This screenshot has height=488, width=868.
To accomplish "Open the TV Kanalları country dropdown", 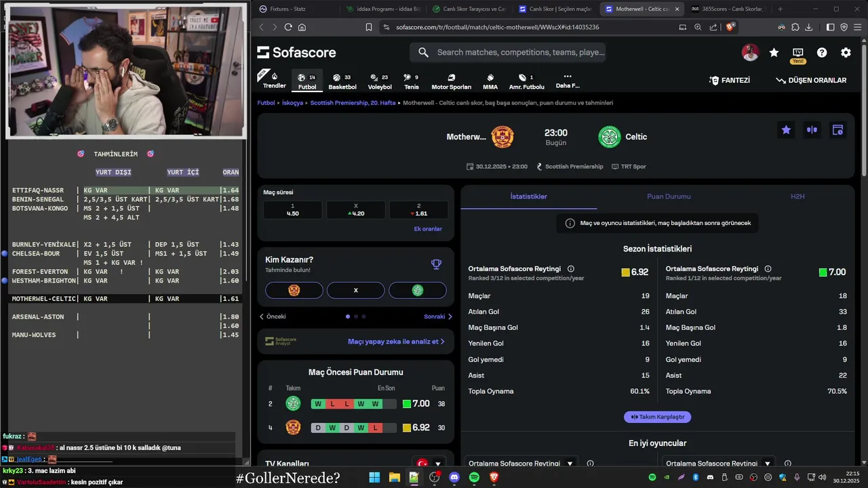I will pyautogui.click(x=429, y=464).
